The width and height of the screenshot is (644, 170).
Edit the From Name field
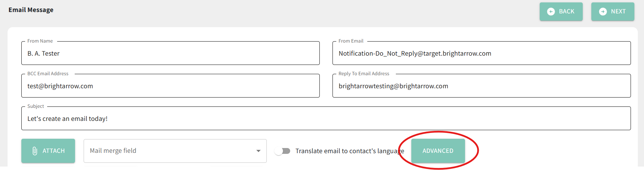point(170,53)
